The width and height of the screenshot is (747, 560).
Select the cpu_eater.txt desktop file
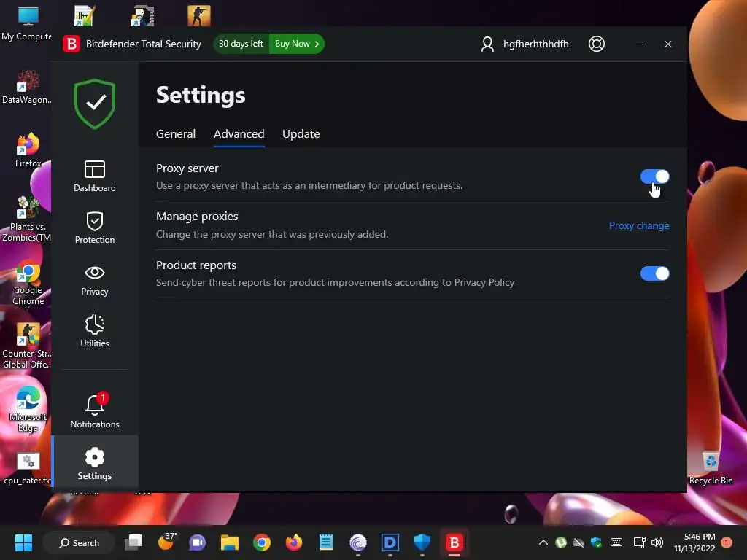tap(28, 469)
